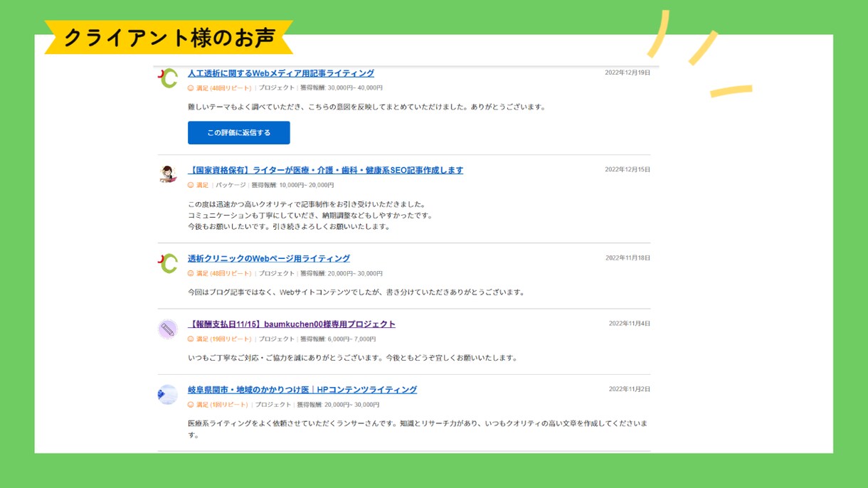Click パッケージ label in second review
The image size is (868, 488).
click(x=231, y=185)
